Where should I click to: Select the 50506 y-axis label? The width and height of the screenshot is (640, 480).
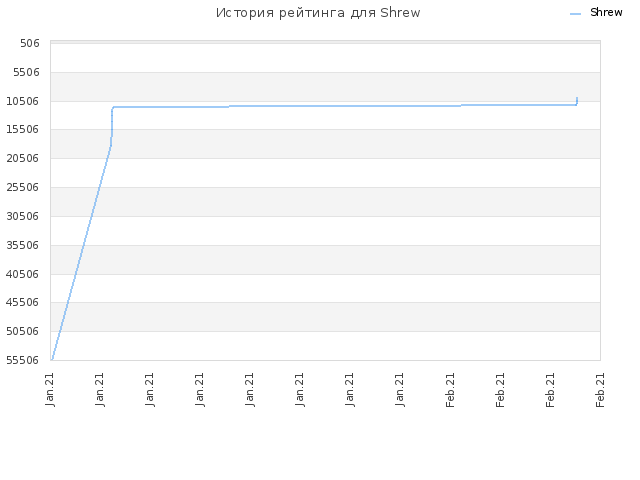pos(23,331)
